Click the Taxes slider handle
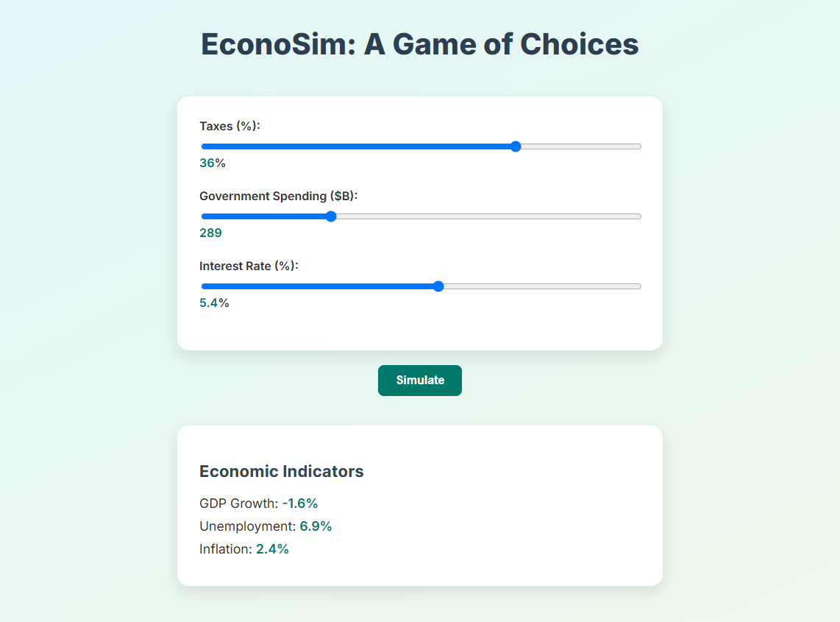840x622 pixels. point(516,146)
